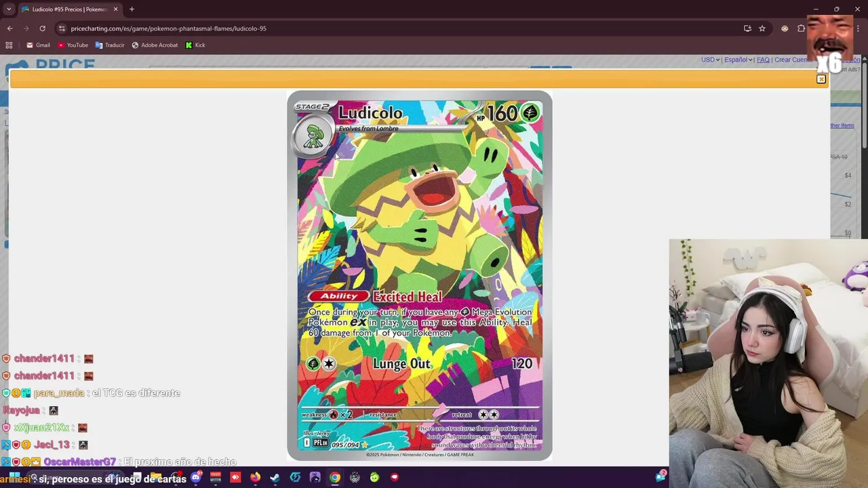Screen dimensions: 868x488
Task: Close the Ludicolo #95 Precios tab
Action: 115,9
